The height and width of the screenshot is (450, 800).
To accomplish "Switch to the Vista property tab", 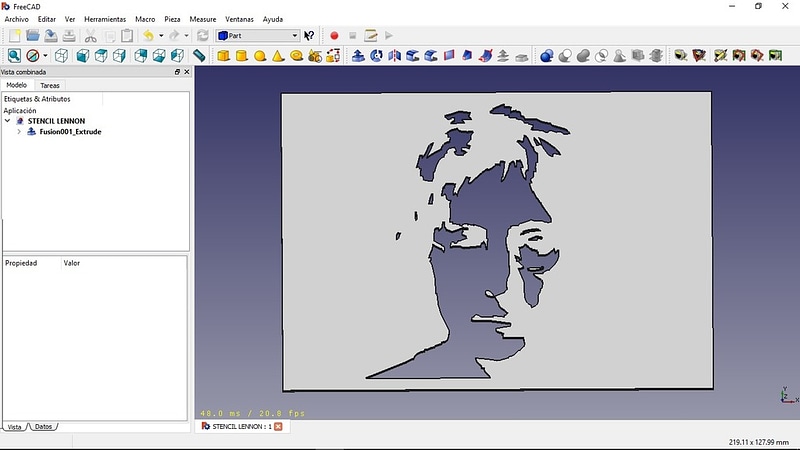I will 14,427.
